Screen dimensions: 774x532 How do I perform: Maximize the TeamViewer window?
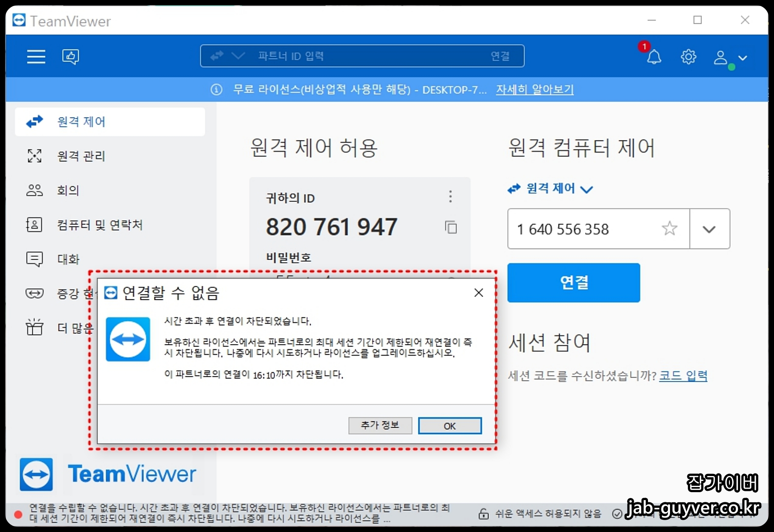point(698,20)
